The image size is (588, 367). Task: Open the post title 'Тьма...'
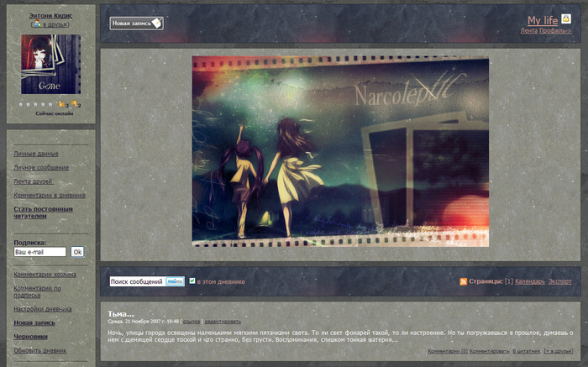pos(121,314)
